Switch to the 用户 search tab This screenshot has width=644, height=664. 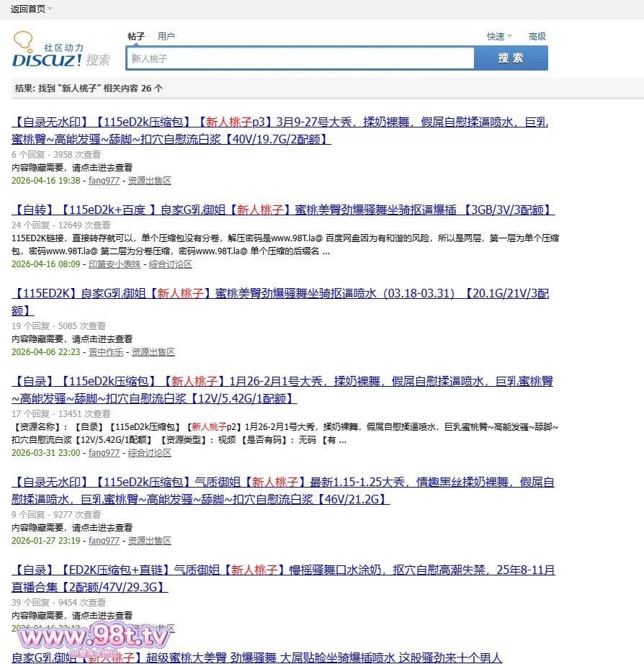point(166,36)
